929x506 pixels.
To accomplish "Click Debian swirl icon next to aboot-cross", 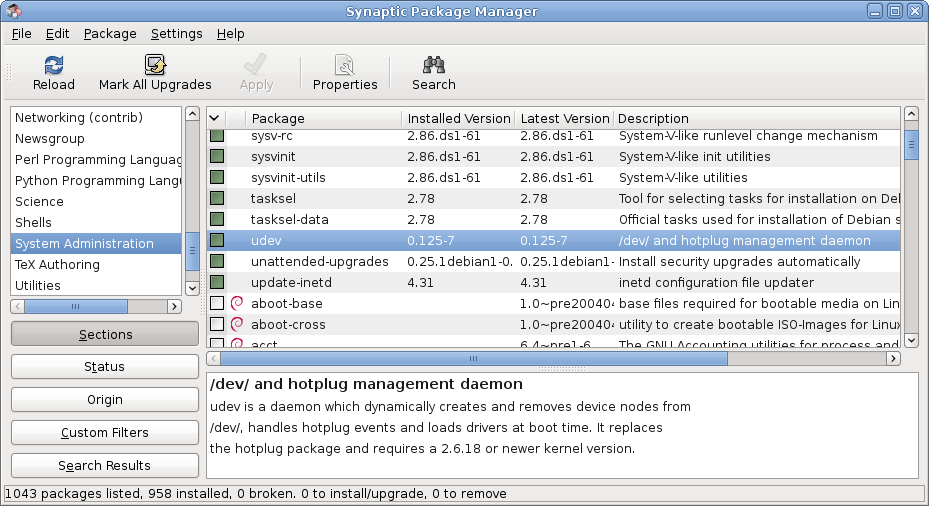I will pos(237,324).
